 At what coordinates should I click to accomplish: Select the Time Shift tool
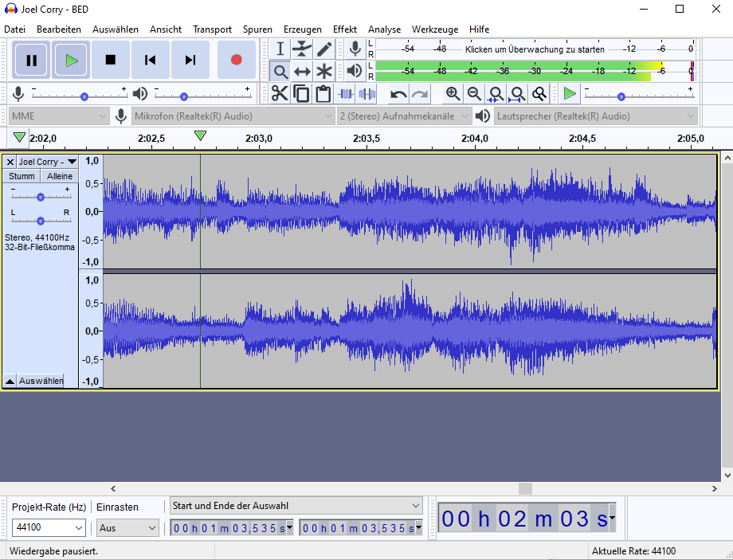[302, 72]
